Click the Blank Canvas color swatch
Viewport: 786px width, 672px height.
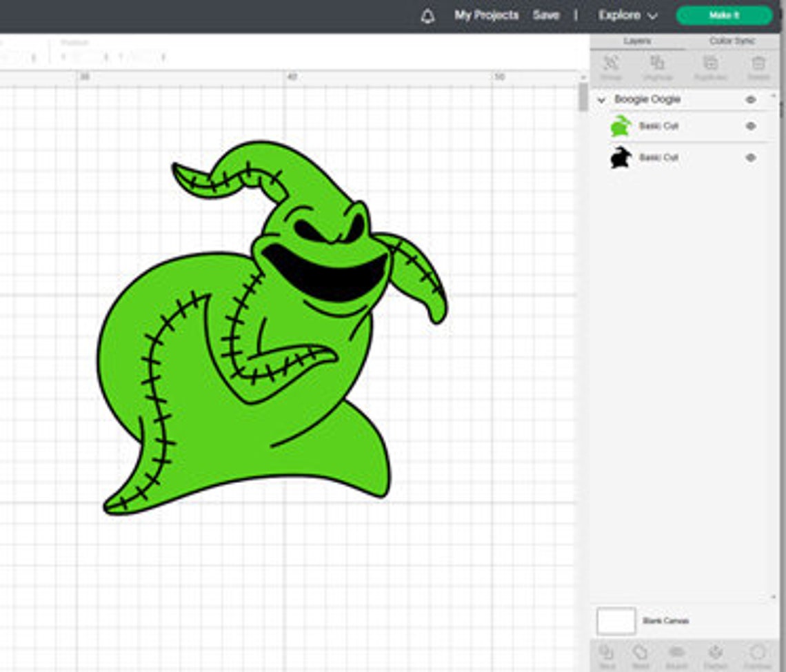(x=615, y=620)
